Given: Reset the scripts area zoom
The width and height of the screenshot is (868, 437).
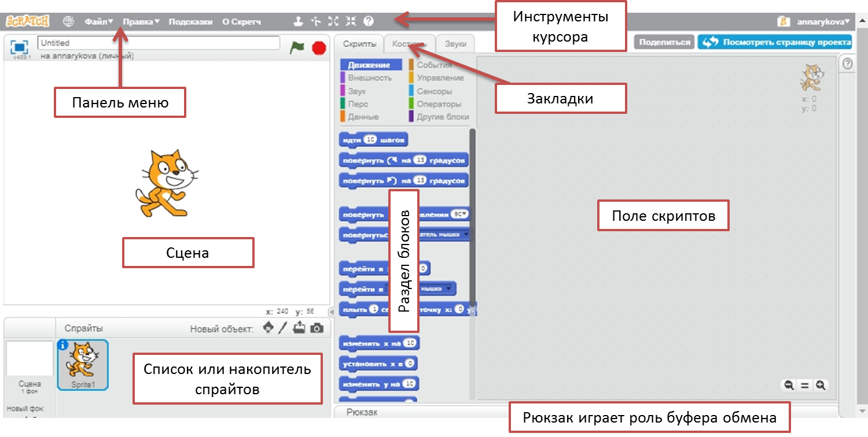Looking at the screenshot, I should pyautogui.click(x=804, y=385).
